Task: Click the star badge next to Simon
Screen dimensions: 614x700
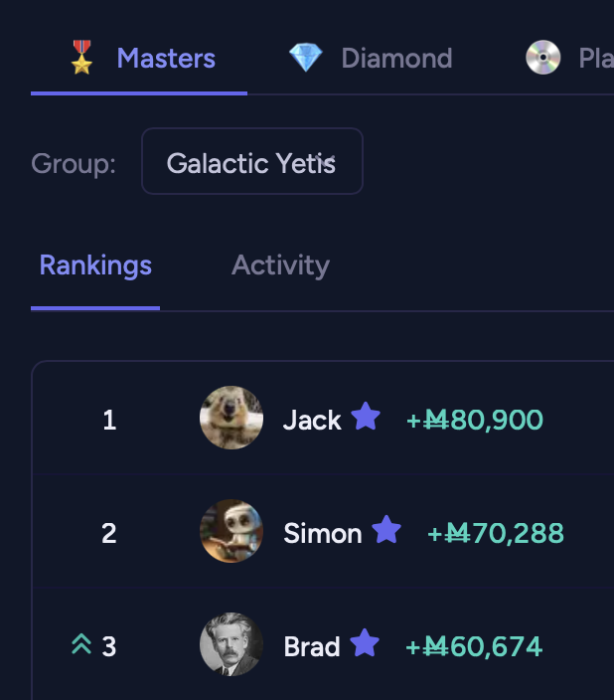Action: 386,530
